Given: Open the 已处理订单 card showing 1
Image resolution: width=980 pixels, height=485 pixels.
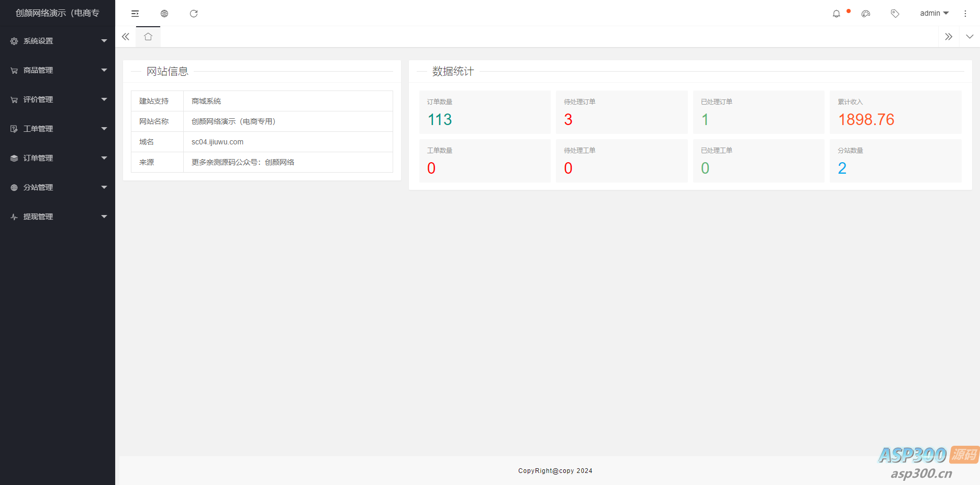Looking at the screenshot, I should click(x=759, y=112).
